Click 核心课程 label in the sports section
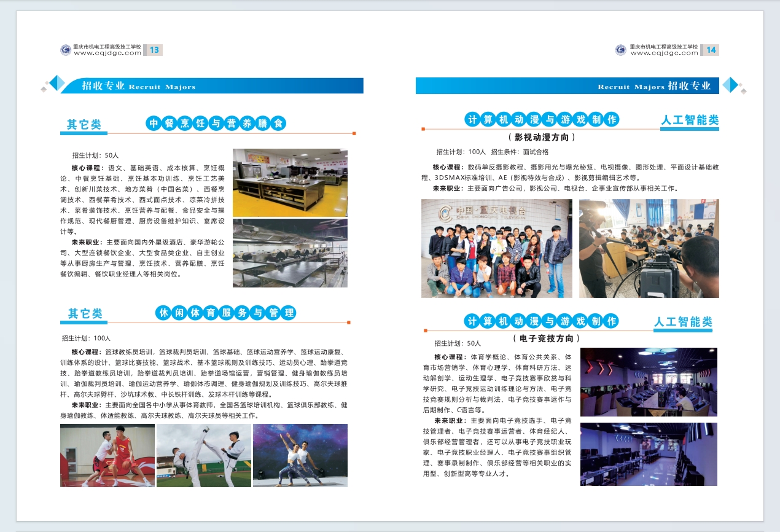Screen dimensions: 780x532 [87, 352]
